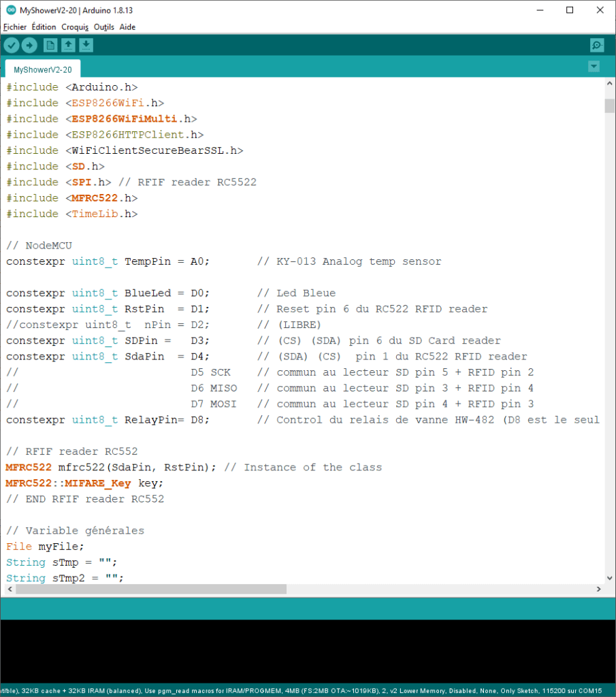Screen dimensions: 616x697
Task: Click WiFiClientSecureBearSSL.h include text
Action: 155,150
